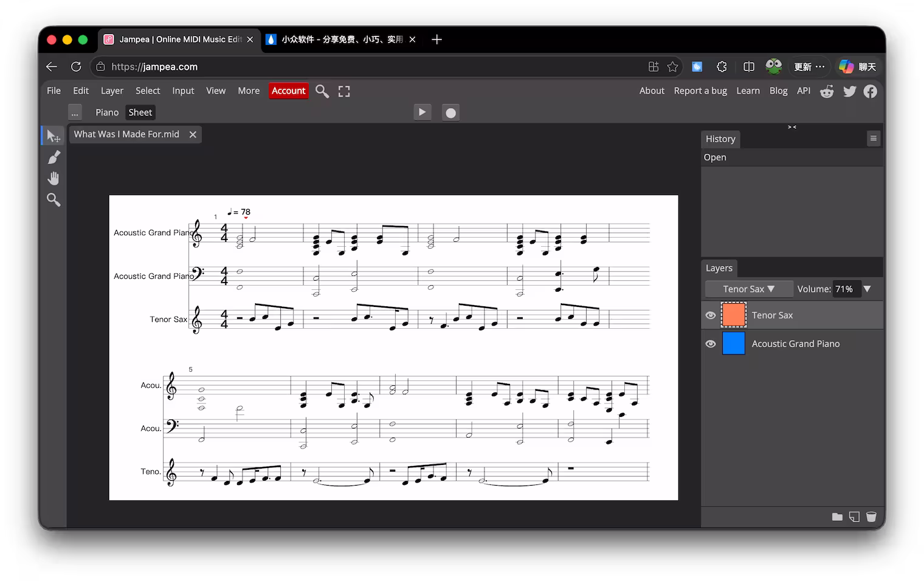The image size is (924, 581).
Task: Open the Edit menu
Action: tap(81, 91)
